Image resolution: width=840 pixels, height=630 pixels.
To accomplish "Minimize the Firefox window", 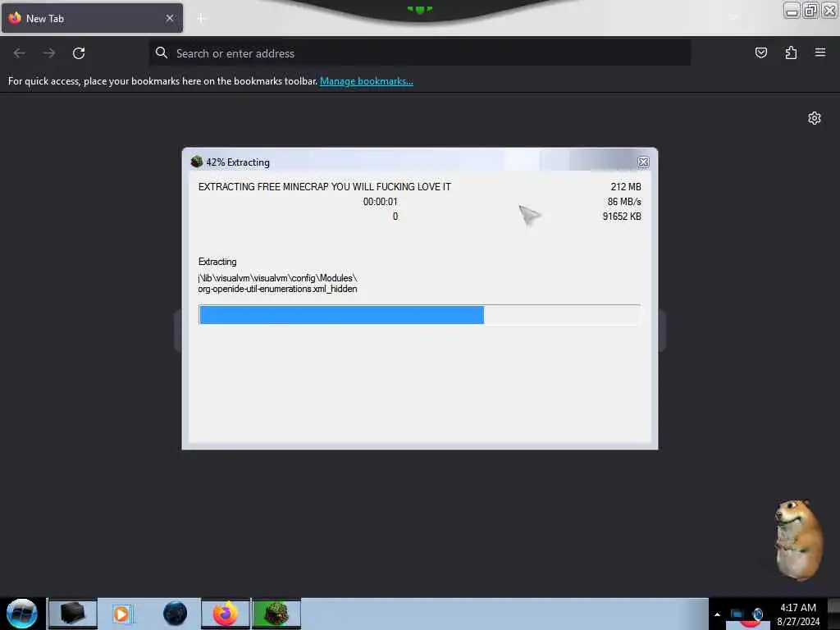I will point(792,10).
